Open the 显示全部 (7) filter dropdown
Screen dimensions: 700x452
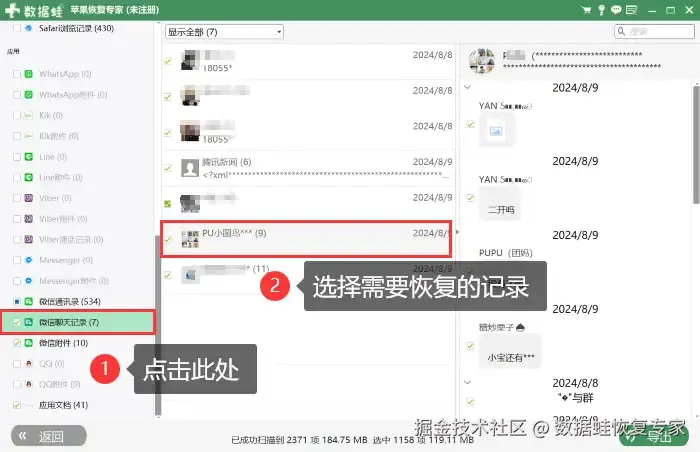point(224,32)
